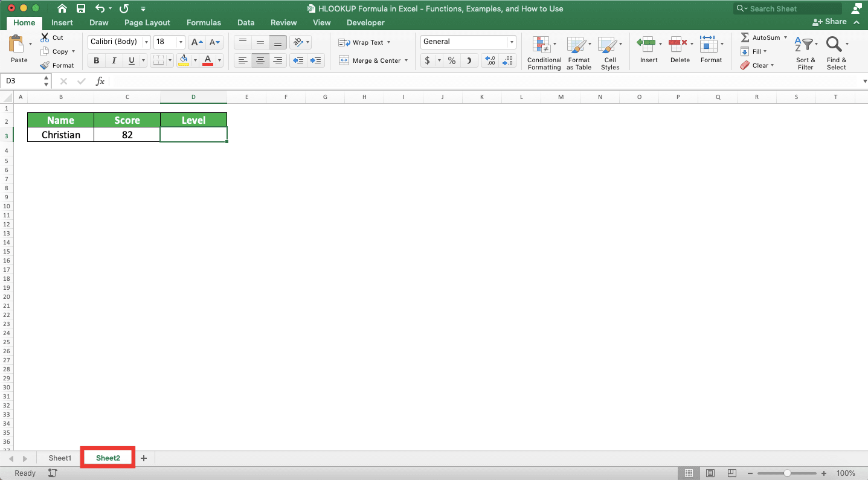Click the Share button
The image size is (868, 480).
pos(830,22)
